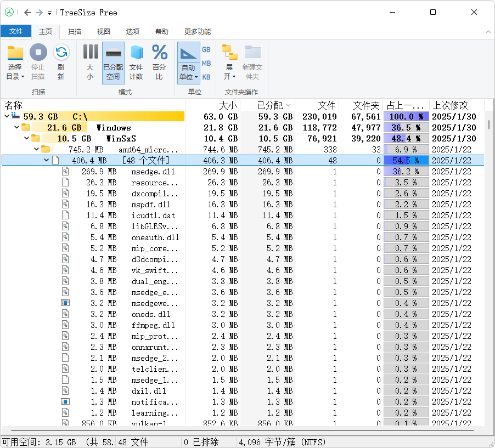Click the dxil.dll file icon
Screen dimensions: 495x448
[65, 390]
